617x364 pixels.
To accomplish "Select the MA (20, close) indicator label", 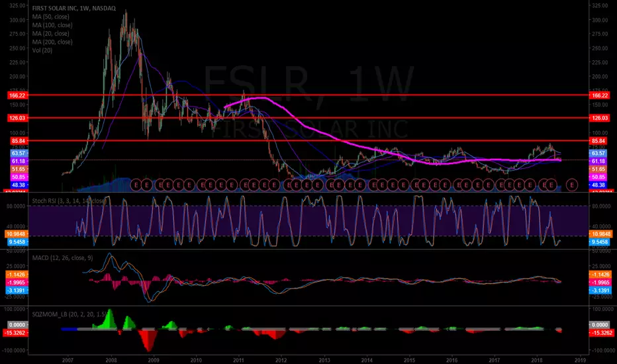I will [51, 34].
